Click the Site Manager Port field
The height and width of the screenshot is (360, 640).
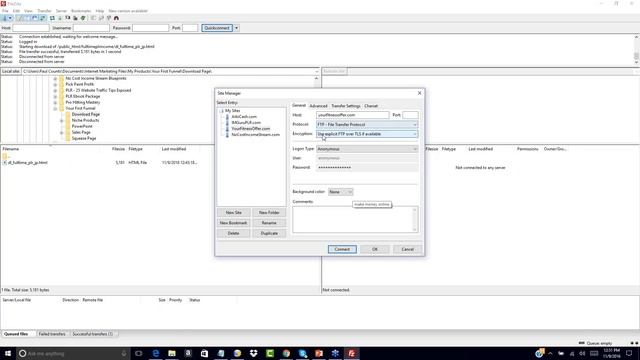tap(410, 115)
